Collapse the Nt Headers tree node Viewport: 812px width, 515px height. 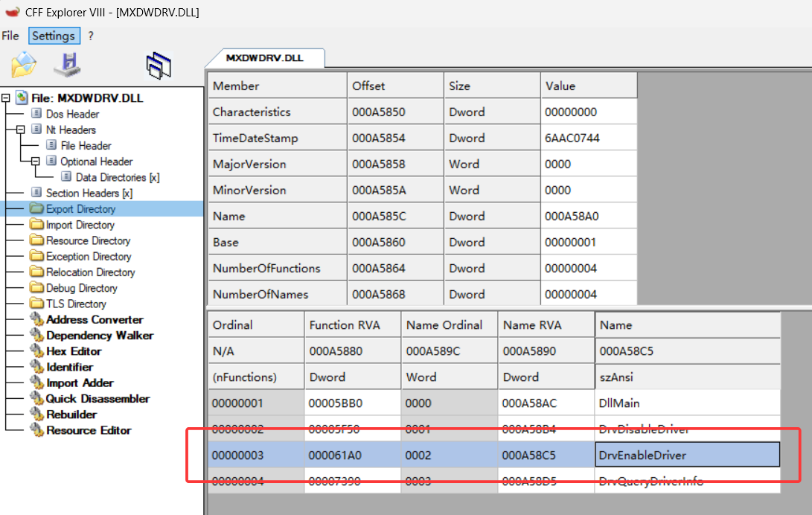tap(20, 130)
